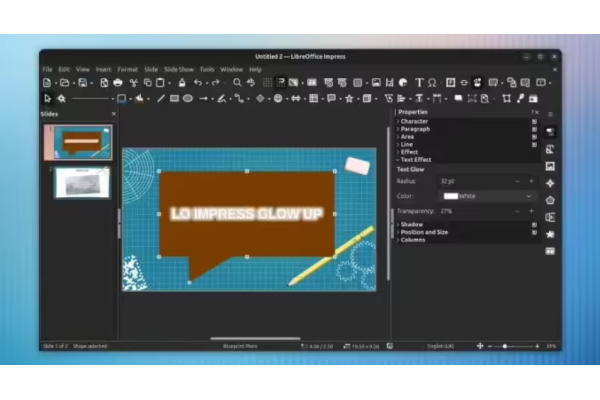The width and height of the screenshot is (600, 400).
Task: Select the Ellipse shape tool
Action: 188,99
